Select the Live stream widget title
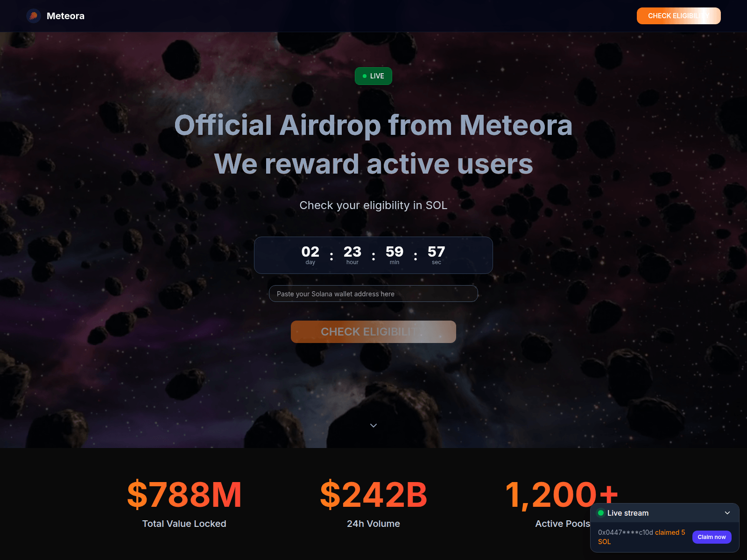The width and height of the screenshot is (747, 560). (628, 513)
